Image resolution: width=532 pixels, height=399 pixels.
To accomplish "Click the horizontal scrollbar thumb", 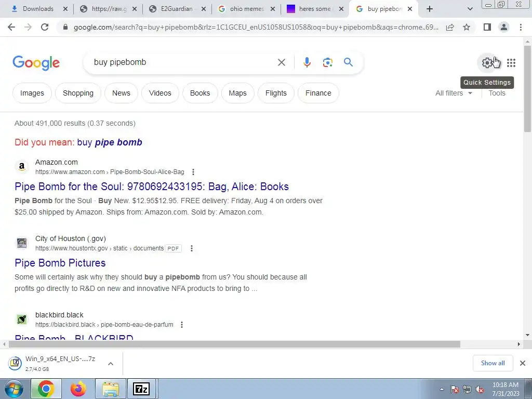I will [x=234, y=344].
